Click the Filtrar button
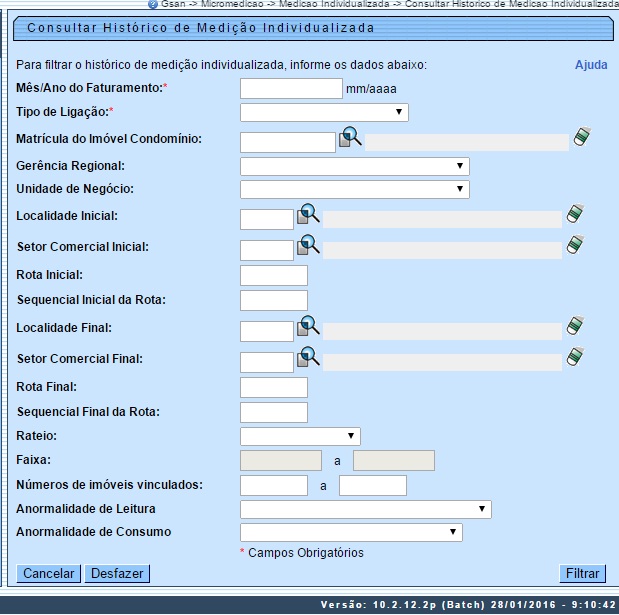This screenshot has height=615, width=619. (582, 573)
